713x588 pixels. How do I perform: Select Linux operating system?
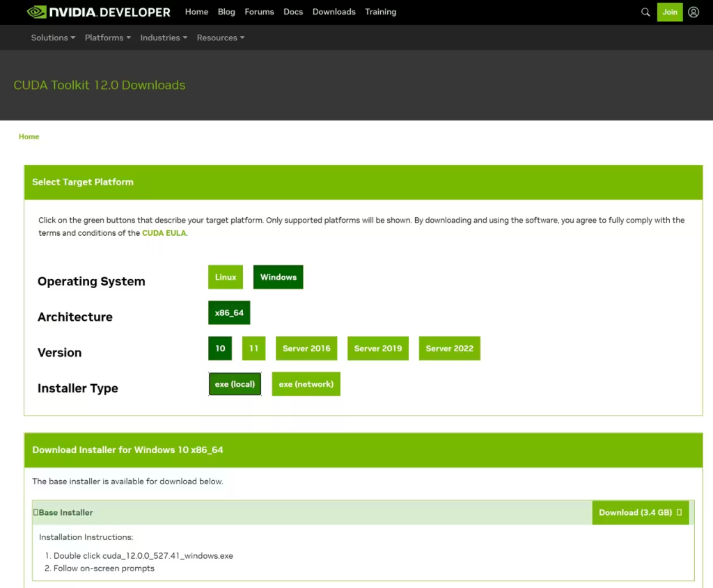tap(226, 277)
